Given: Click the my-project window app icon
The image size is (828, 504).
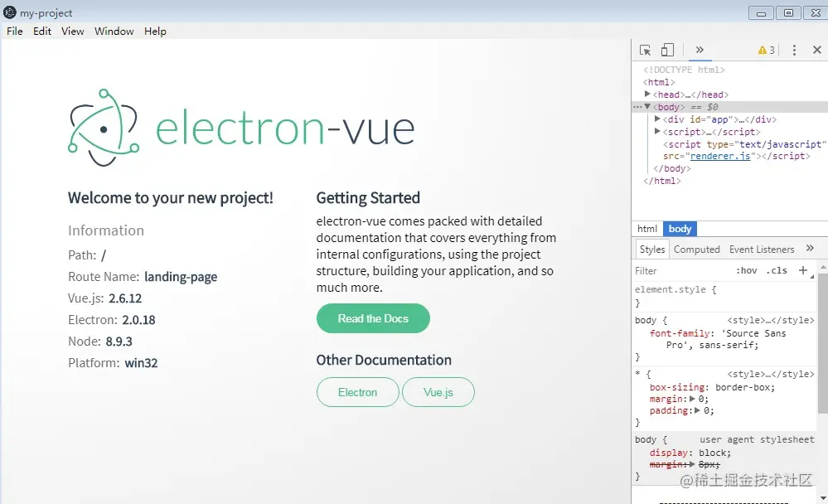Looking at the screenshot, I should 9,12.
